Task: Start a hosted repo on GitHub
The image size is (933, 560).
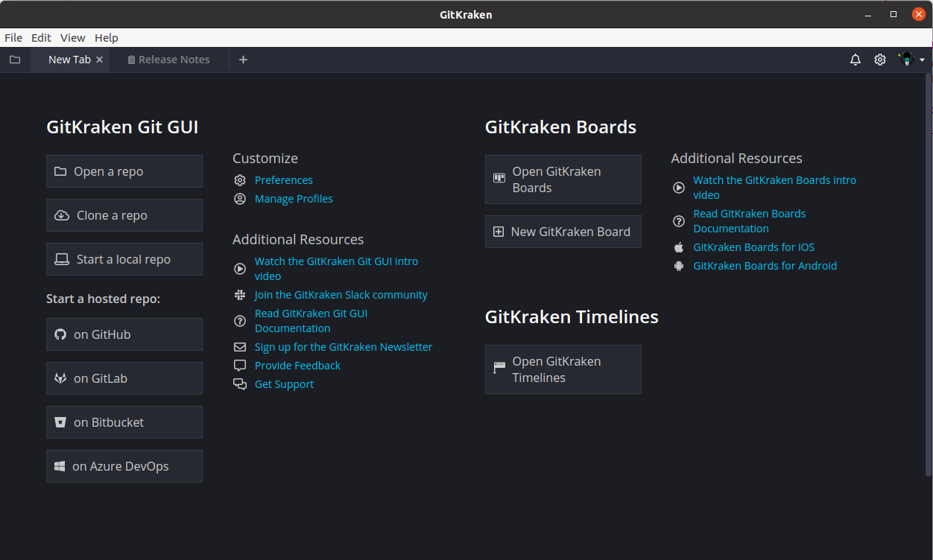Action: pyautogui.click(x=124, y=334)
